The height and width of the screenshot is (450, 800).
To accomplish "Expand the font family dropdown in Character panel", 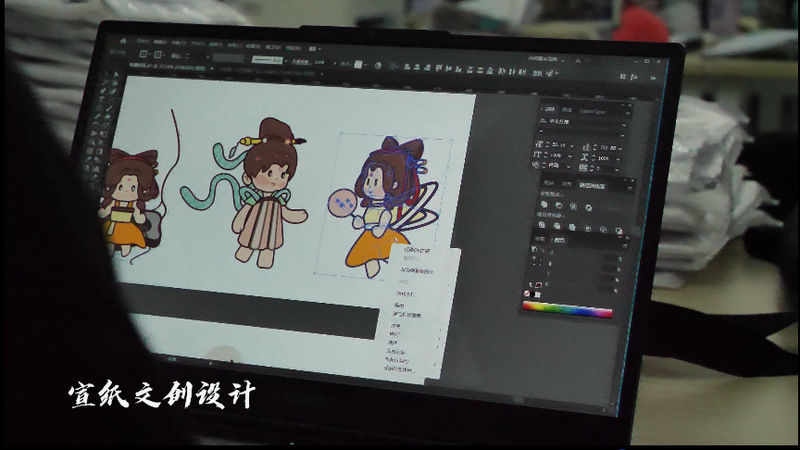I will (622, 124).
